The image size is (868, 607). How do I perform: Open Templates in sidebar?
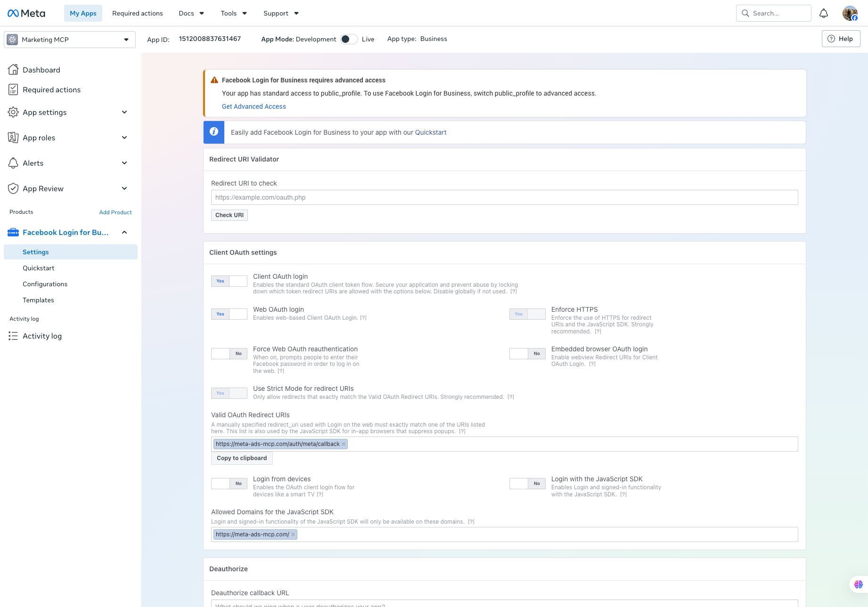39,300
